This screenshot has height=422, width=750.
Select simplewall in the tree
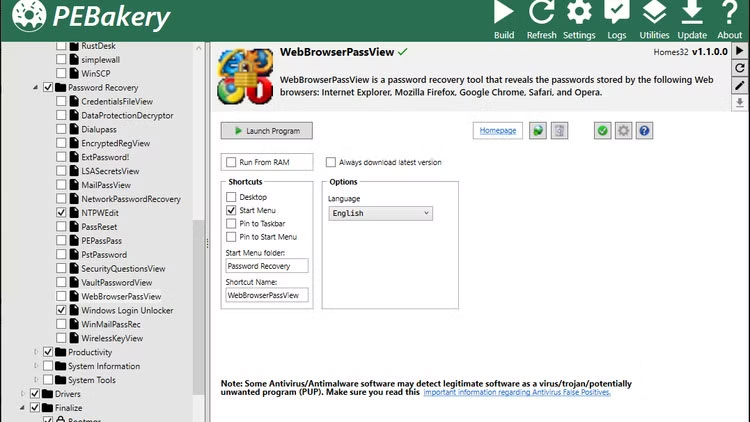pyautogui.click(x=100, y=60)
